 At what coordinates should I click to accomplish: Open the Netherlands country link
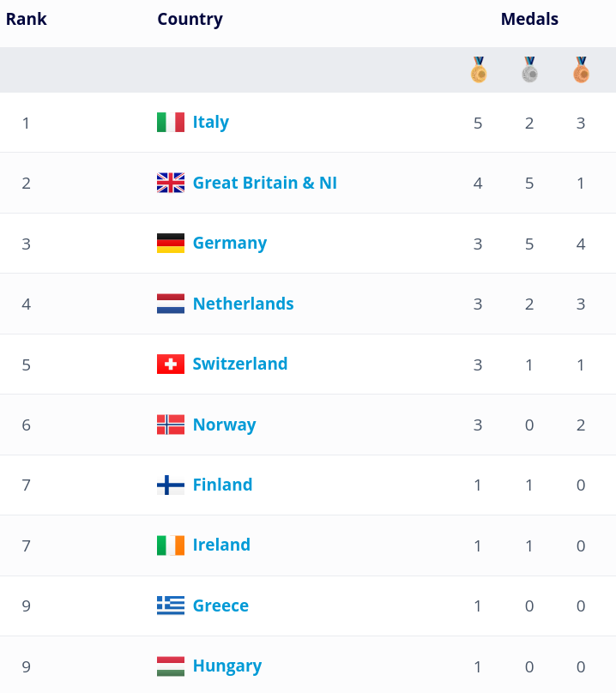tap(243, 304)
